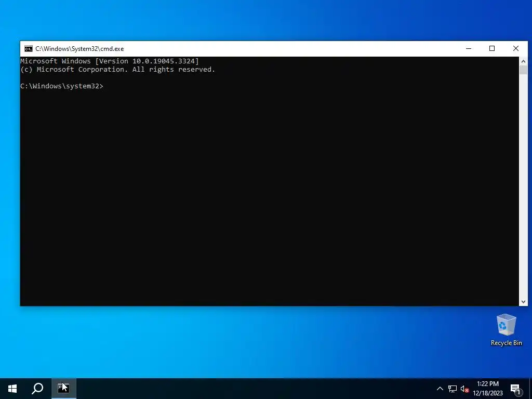532x399 pixels.
Task: Maximize the Command Prompt window
Action: (492, 49)
